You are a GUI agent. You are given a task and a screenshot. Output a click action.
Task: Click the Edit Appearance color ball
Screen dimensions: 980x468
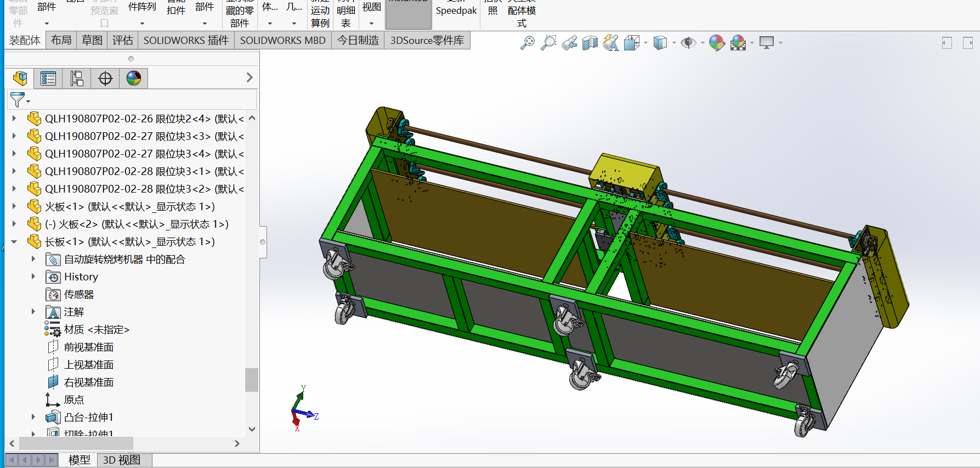coord(716,43)
